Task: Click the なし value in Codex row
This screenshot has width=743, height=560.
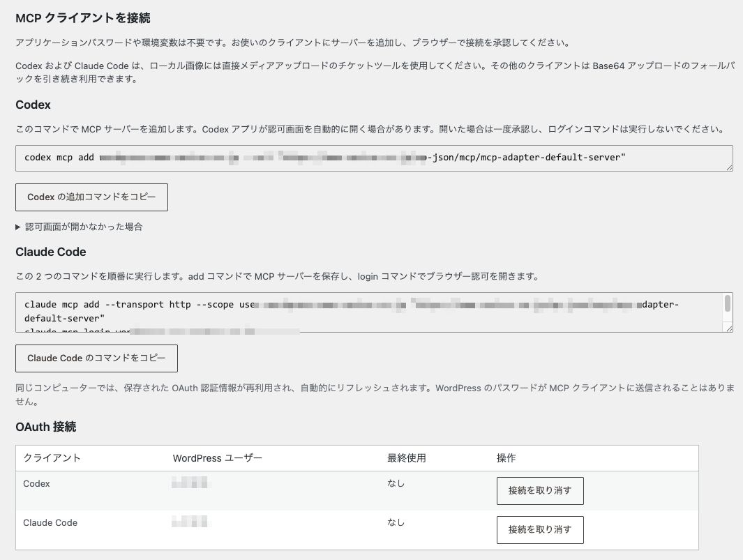Action: pos(396,483)
